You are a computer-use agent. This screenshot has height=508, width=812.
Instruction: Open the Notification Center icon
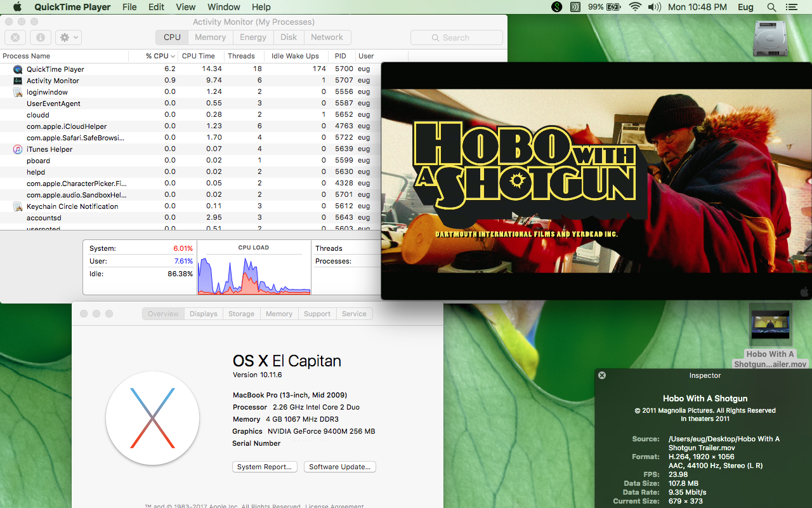(x=791, y=7)
